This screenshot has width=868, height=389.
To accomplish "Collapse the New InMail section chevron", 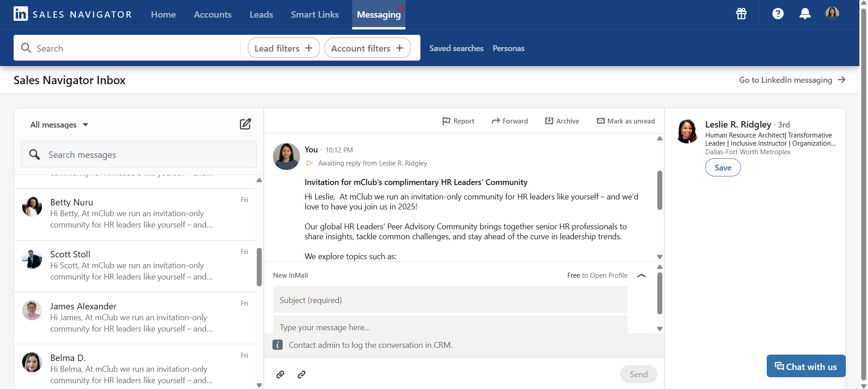I will click(641, 275).
